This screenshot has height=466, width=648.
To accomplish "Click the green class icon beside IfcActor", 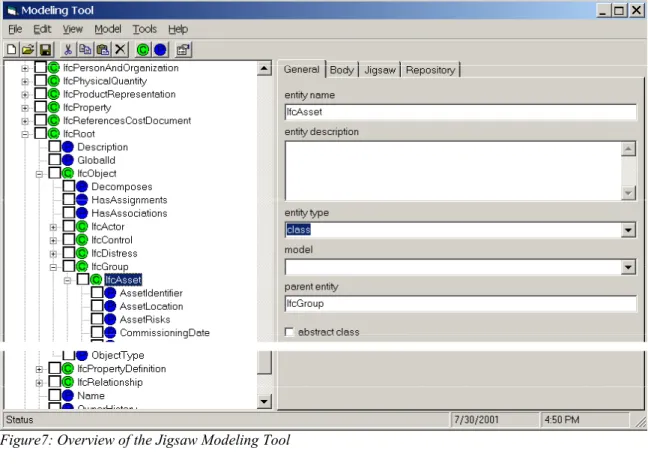I will click(82, 226).
